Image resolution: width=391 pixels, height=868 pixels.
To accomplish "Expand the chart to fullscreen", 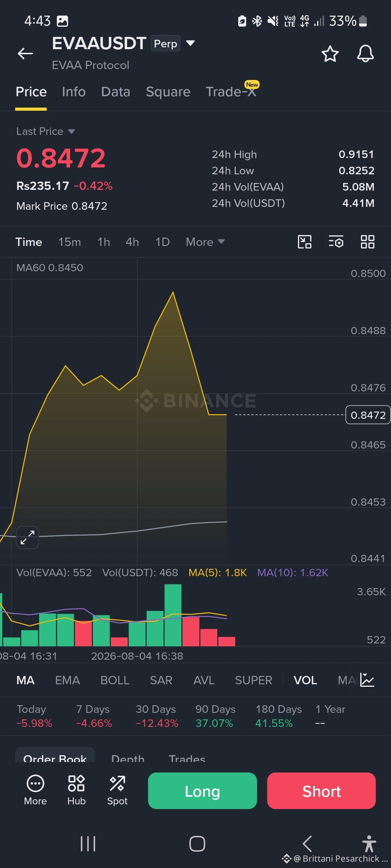I will 28,537.
